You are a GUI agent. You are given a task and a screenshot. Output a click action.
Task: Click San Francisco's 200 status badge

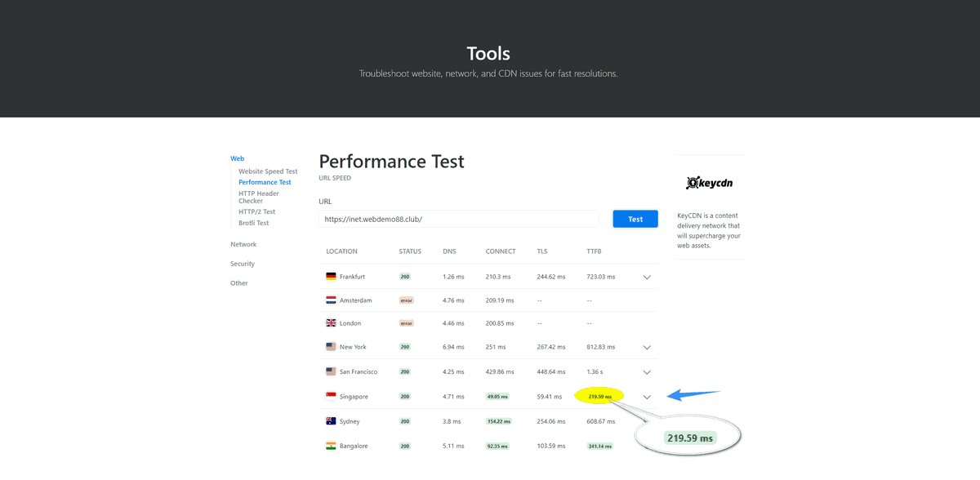click(405, 371)
